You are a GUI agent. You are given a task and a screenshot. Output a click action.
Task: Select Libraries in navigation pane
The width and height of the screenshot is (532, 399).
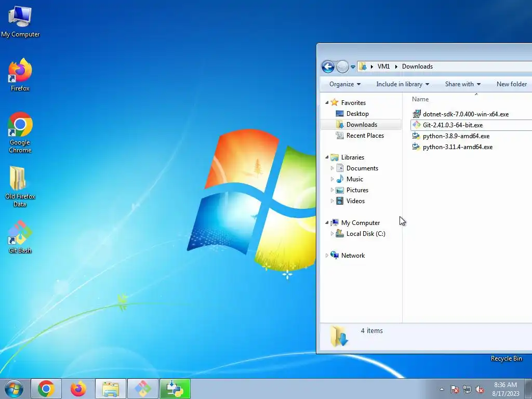[353, 157]
